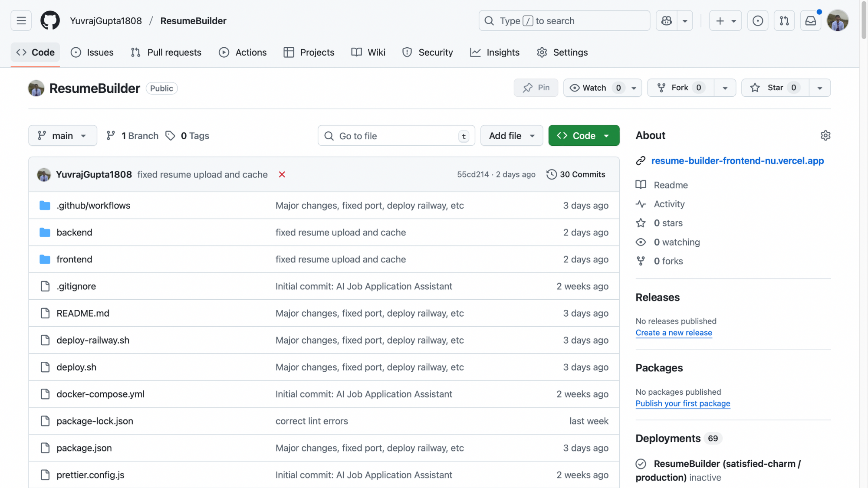Focus the Go to file input
The height and width of the screenshot is (488, 868).
pos(396,136)
